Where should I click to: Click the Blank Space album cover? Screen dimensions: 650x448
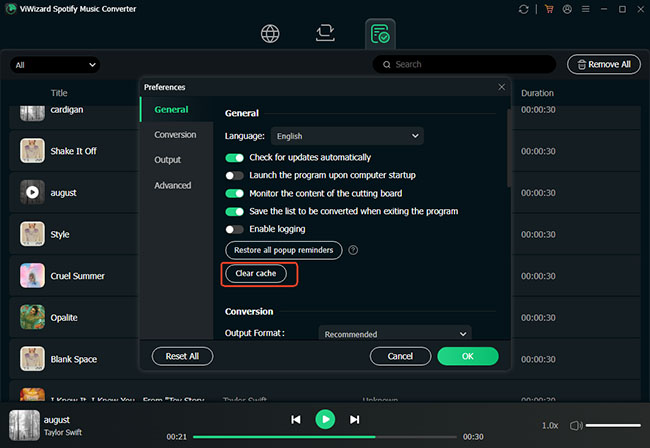click(32, 359)
